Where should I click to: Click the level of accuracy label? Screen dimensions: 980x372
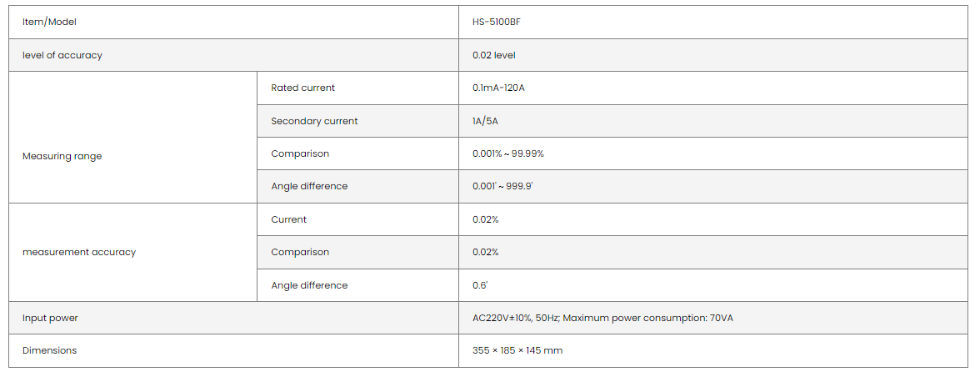click(x=62, y=55)
